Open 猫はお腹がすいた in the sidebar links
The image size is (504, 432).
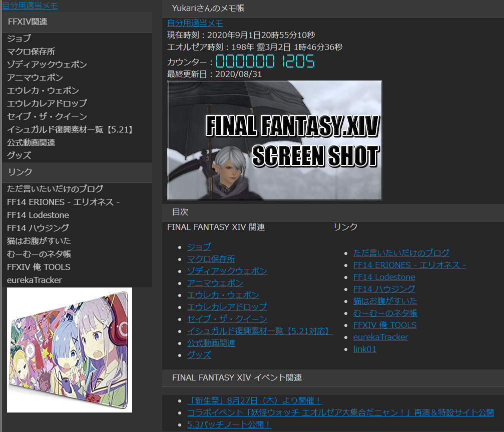(x=39, y=241)
